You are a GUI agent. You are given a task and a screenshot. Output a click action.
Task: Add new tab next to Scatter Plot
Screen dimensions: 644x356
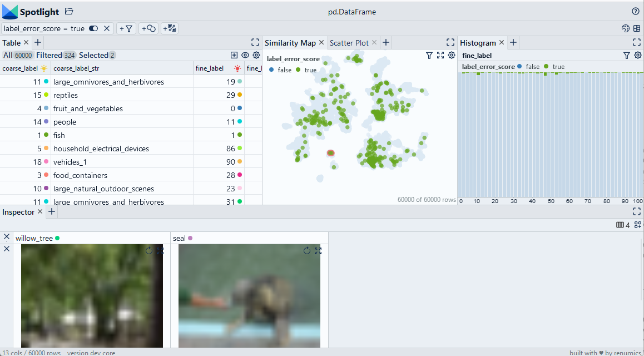(385, 42)
